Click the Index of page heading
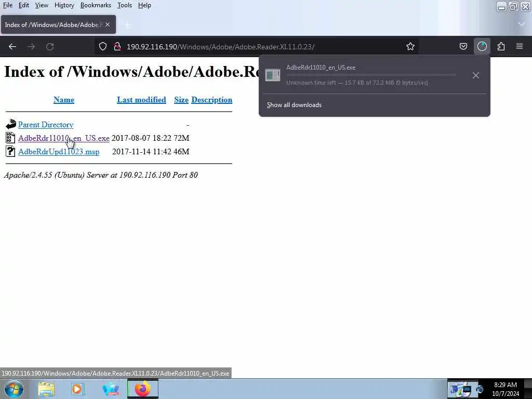The width and height of the screenshot is (532, 399). (x=131, y=72)
